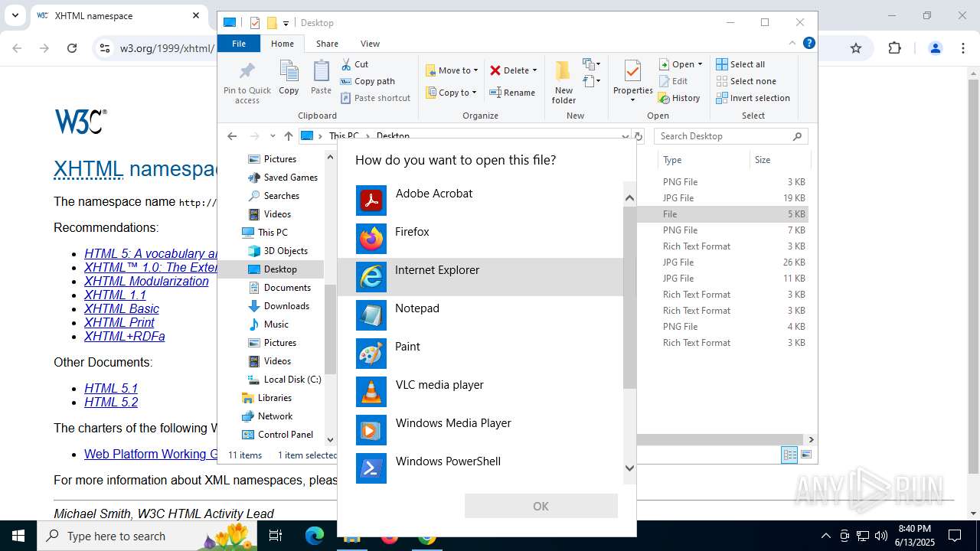Switch to large icons view toggle
Screen dimensions: 980x551
(x=805, y=455)
